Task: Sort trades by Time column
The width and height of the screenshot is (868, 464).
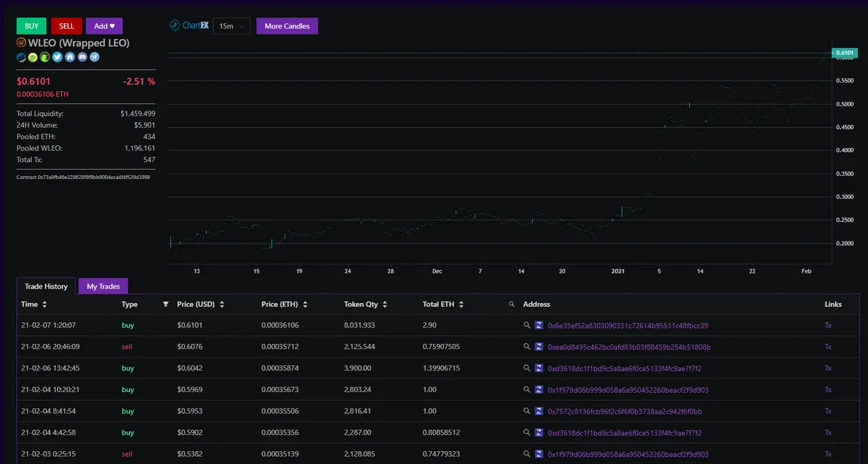Action: pyautogui.click(x=45, y=305)
